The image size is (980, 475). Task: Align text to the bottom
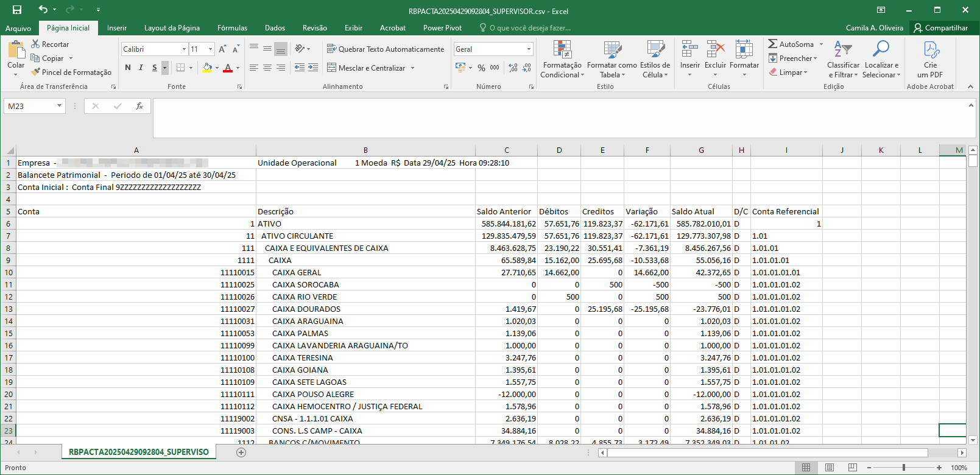click(281, 49)
